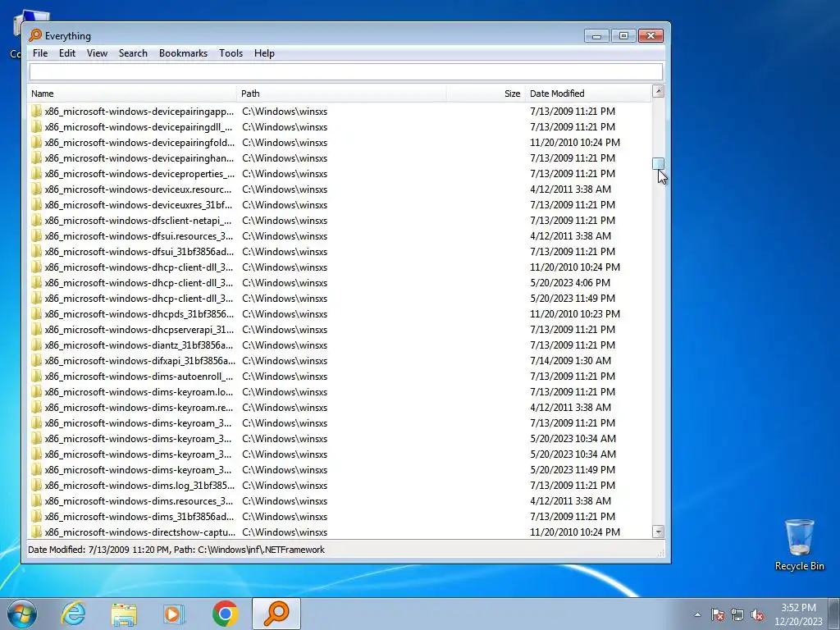Image resolution: width=840 pixels, height=630 pixels.
Task: Focus the Everything search input box
Action: (345, 72)
